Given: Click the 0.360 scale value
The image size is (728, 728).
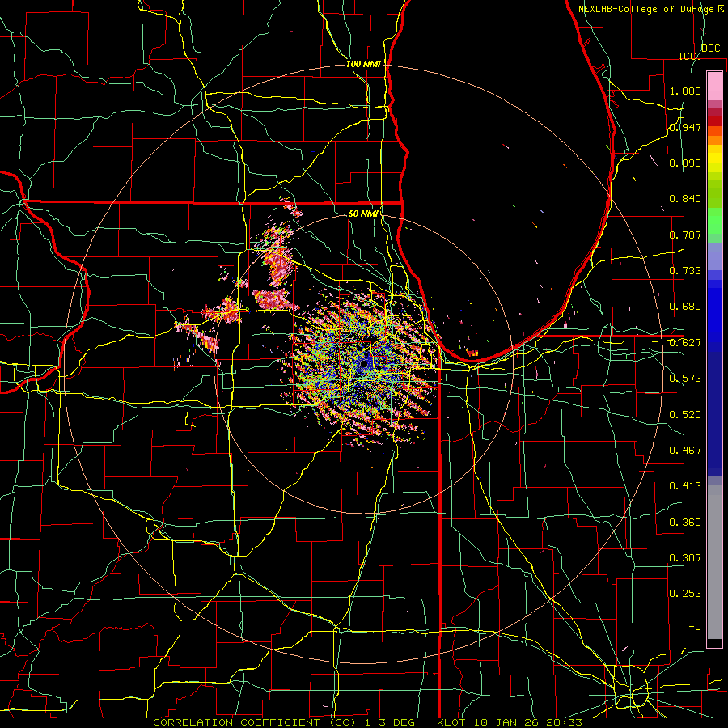Looking at the screenshot, I should pos(685,523).
